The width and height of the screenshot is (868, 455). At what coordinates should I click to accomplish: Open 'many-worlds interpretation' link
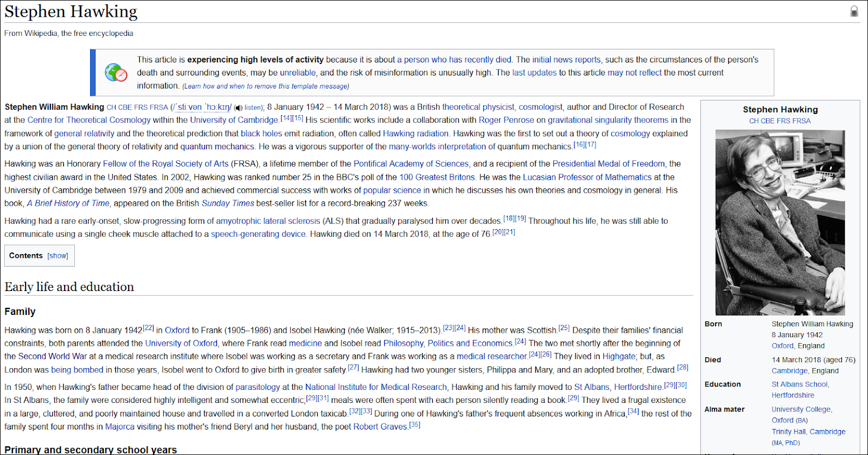coord(437,147)
